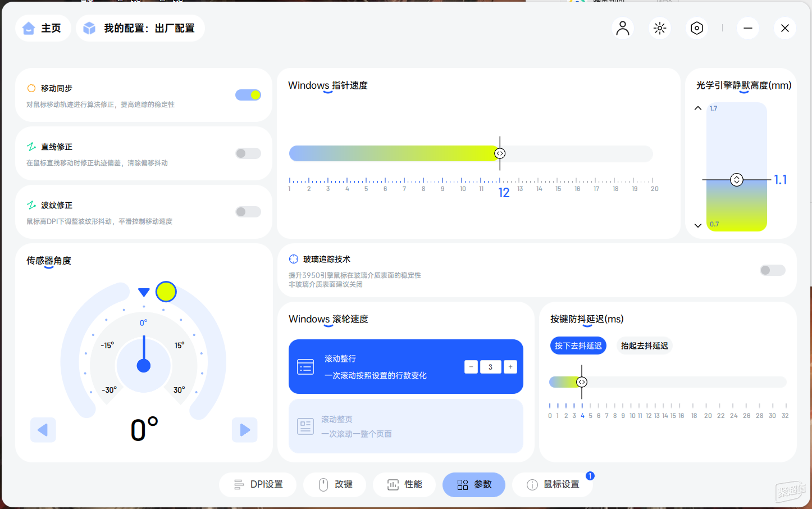812x509 pixels.
Task: Click the Windows pointer speed slider handle
Action: click(500, 153)
